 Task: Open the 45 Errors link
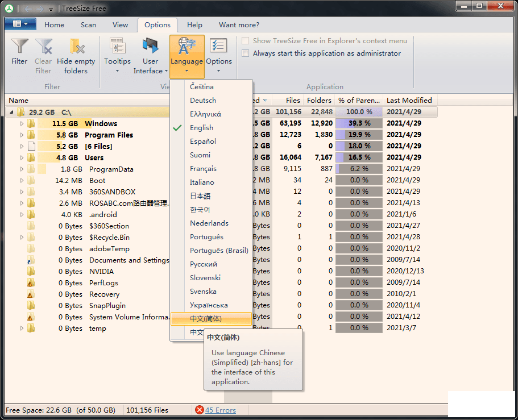click(x=221, y=410)
